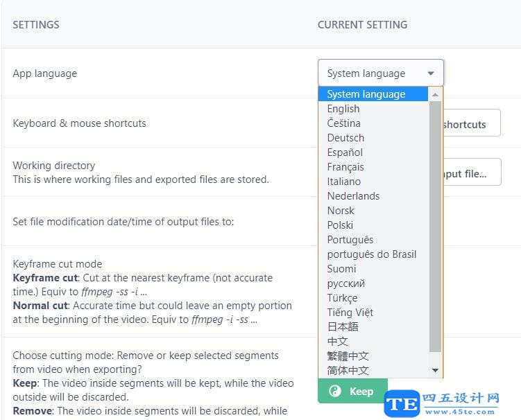Image resolution: width=521 pixels, height=420 pixels.
Task: Pick Deutsch in the language list
Action: click(x=345, y=138)
